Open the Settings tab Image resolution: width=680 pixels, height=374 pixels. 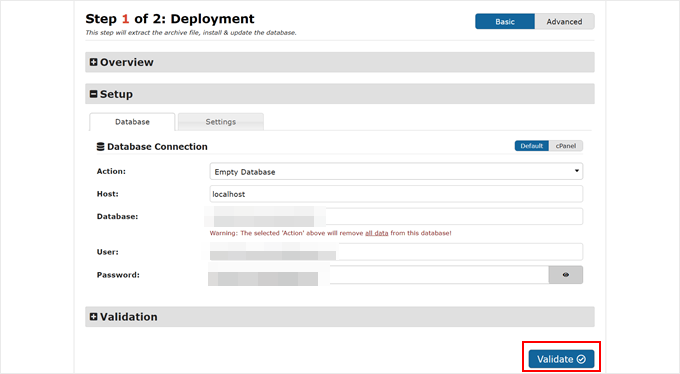point(221,122)
